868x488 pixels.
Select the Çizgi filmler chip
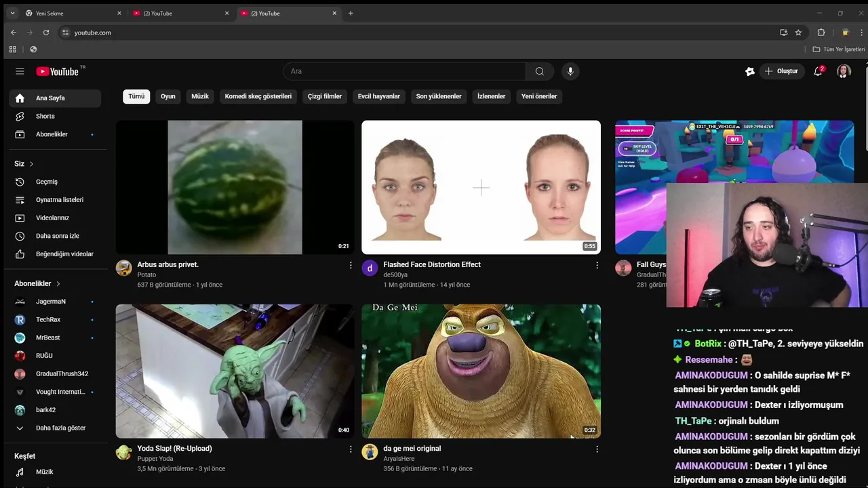(x=325, y=96)
